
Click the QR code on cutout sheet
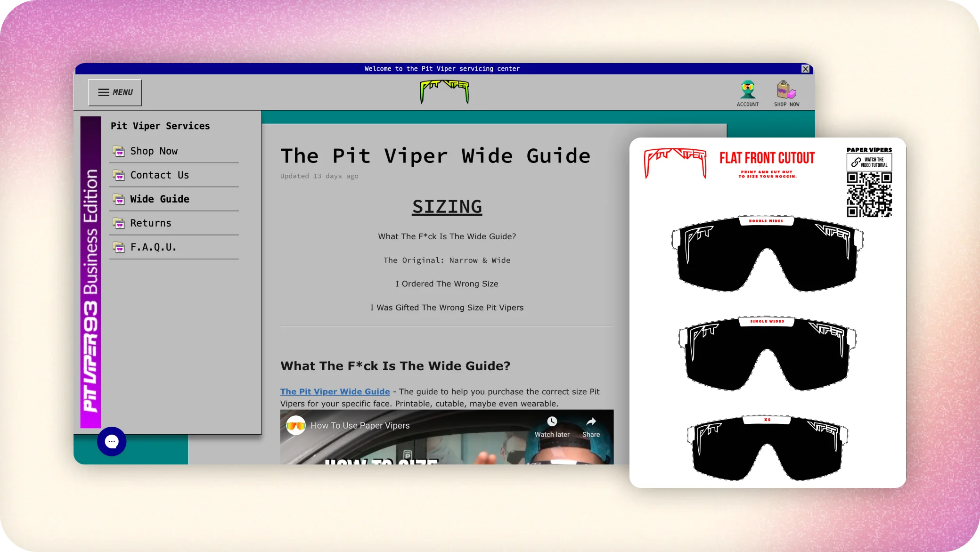(x=869, y=195)
